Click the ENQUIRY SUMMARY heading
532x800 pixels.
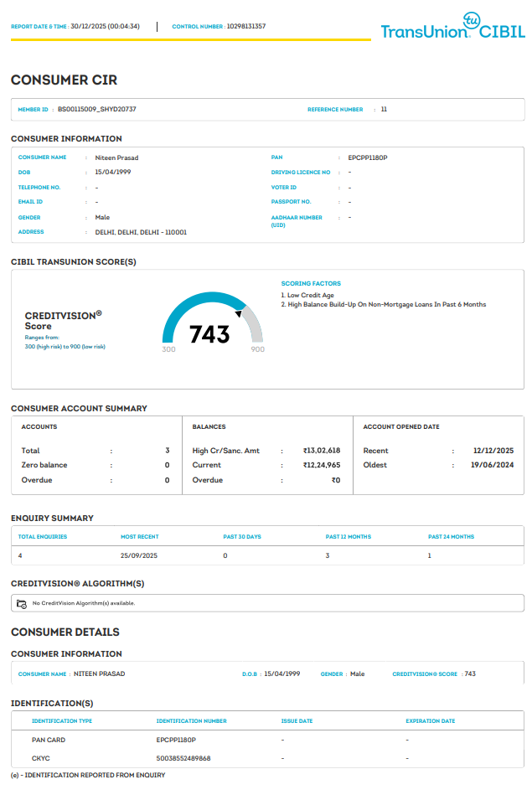point(52,519)
